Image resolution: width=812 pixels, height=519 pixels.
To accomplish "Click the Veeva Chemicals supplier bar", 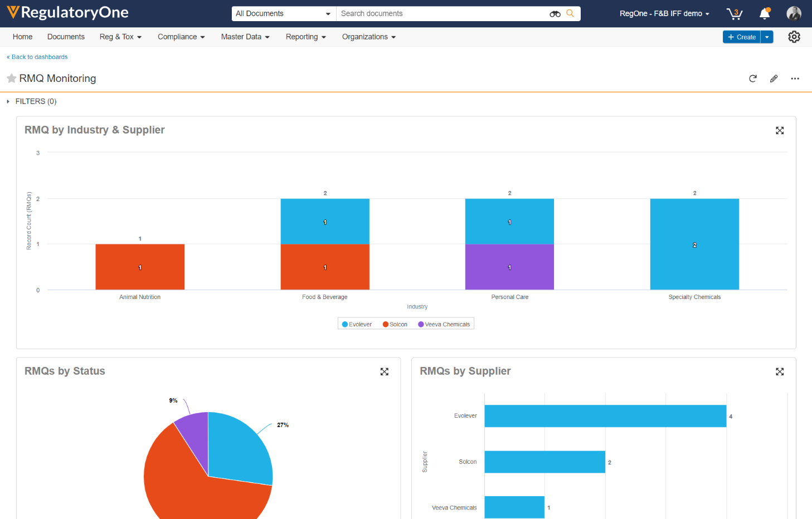I will point(514,507).
